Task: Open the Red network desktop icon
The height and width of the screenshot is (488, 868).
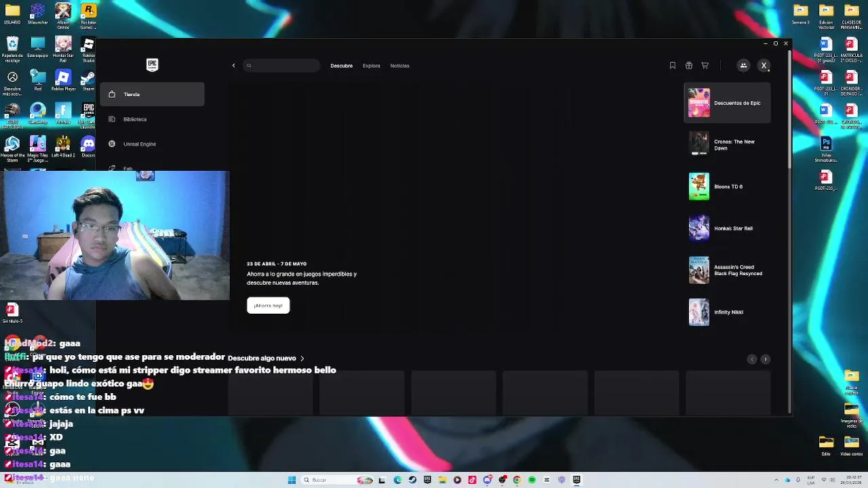Action: (37, 81)
